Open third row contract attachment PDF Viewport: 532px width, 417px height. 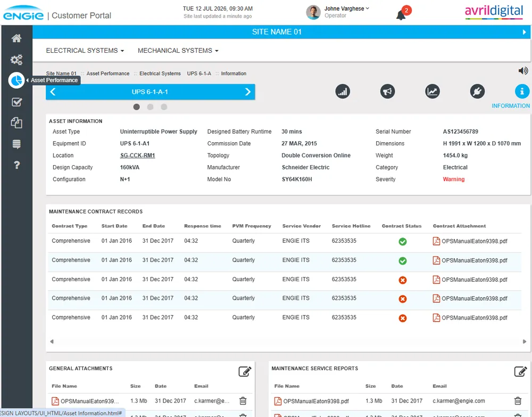pyautogui.click(x=470, y=280)
